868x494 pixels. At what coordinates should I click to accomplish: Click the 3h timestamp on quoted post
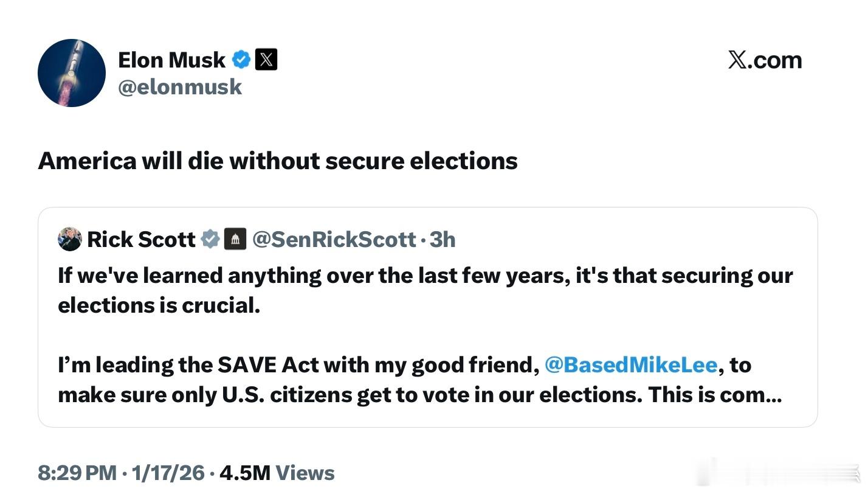tap(443, 239)
